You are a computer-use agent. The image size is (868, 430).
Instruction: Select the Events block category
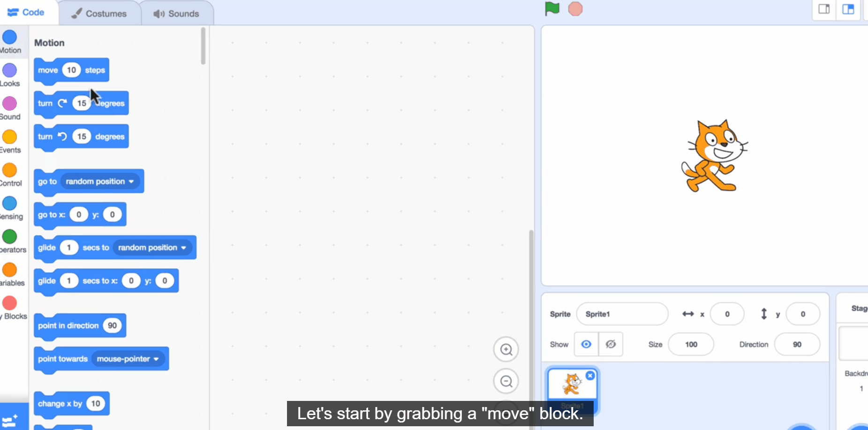(x=9, y=142)
